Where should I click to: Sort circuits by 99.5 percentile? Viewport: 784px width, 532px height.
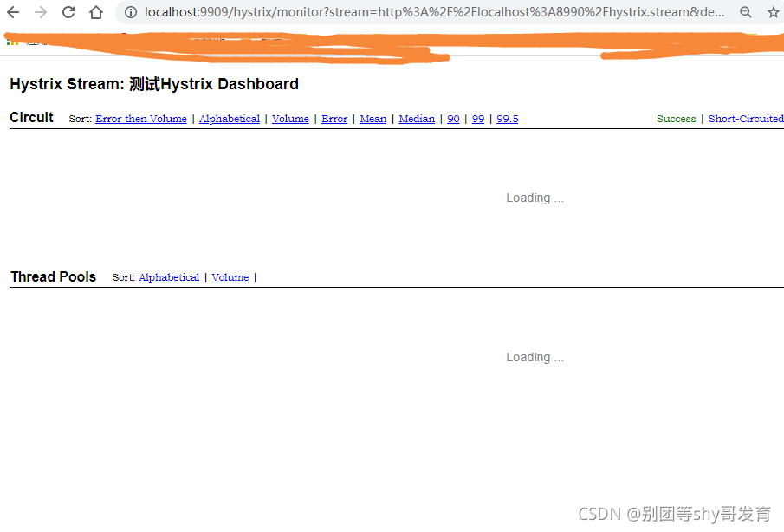click(x=508, y=119)
